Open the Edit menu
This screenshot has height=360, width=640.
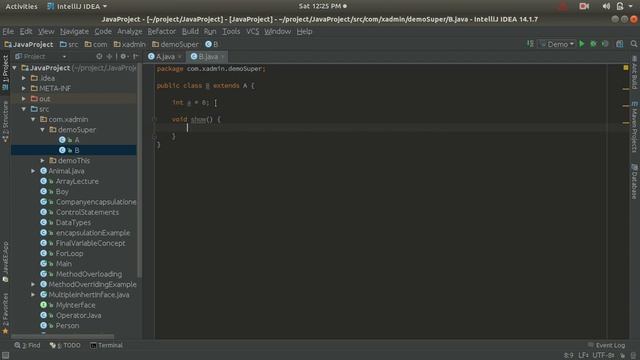tap(26, 31)
